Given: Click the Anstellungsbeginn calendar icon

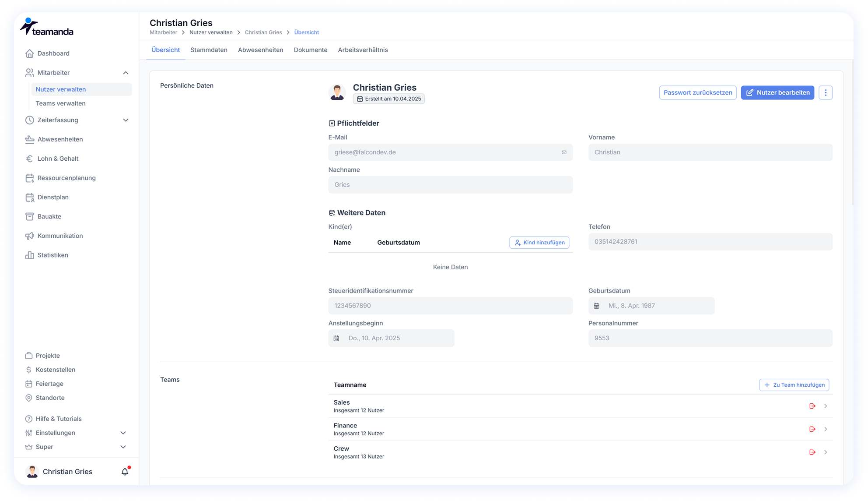Looking at the screenshot, I should 336,338.
